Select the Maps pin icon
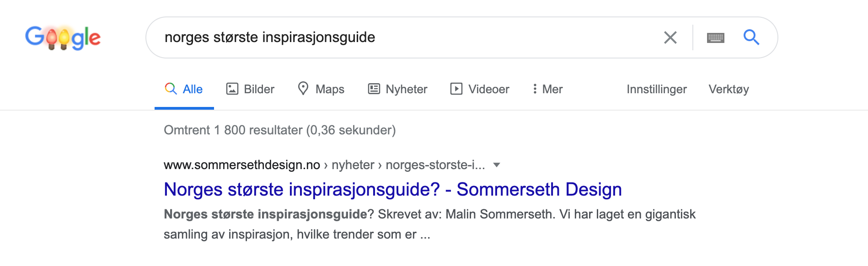The height and width of the screenshot is (266, 868). click(303, 88)
